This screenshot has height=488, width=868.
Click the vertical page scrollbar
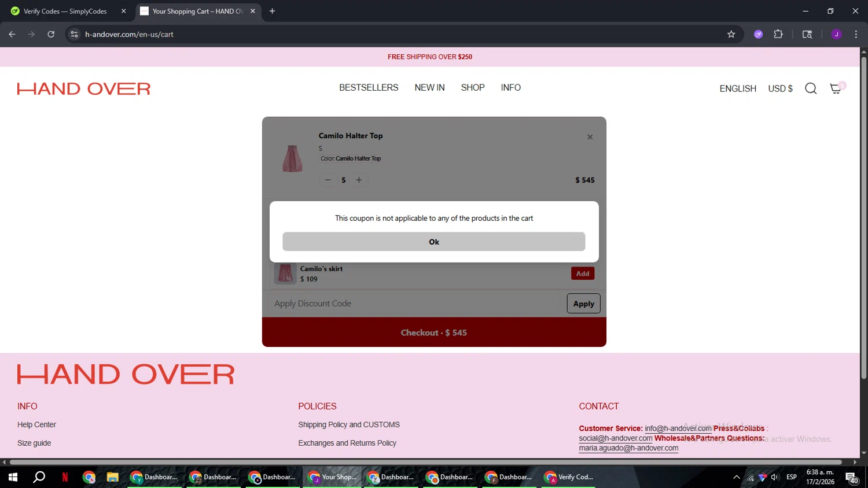pos(863,218)
